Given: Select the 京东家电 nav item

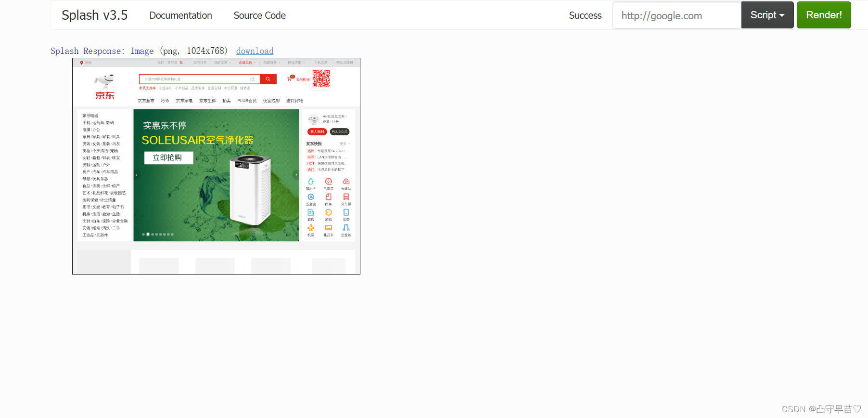Looking at the screenshot, I should [x=184, y=101].
